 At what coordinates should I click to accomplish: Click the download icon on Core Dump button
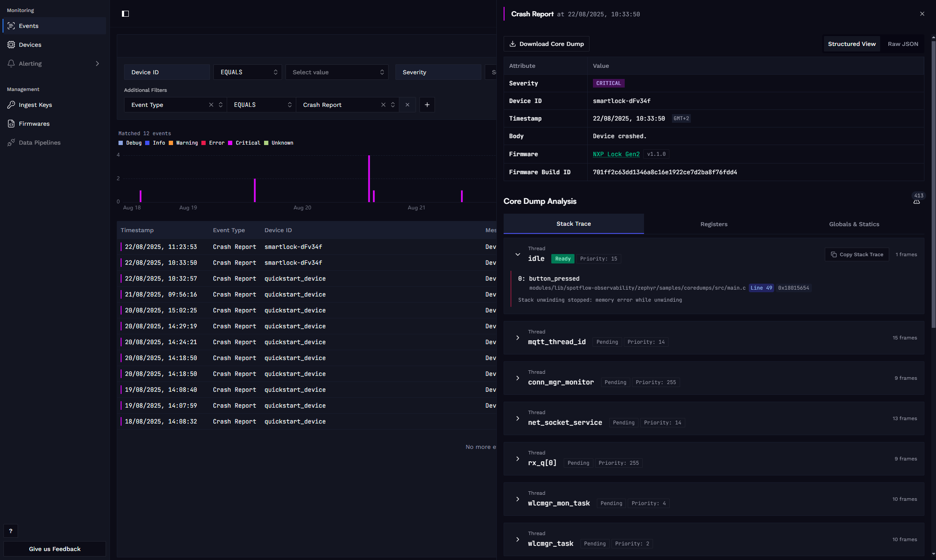[513, 44]
